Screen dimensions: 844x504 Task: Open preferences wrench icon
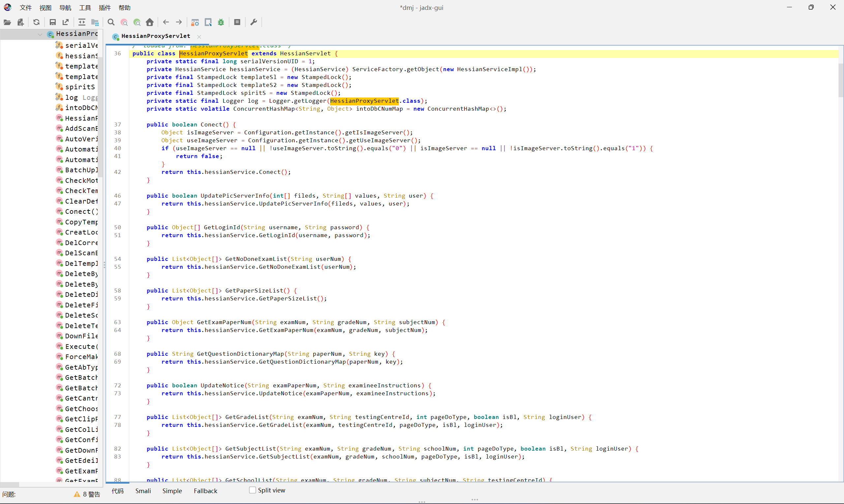[254, 22]
